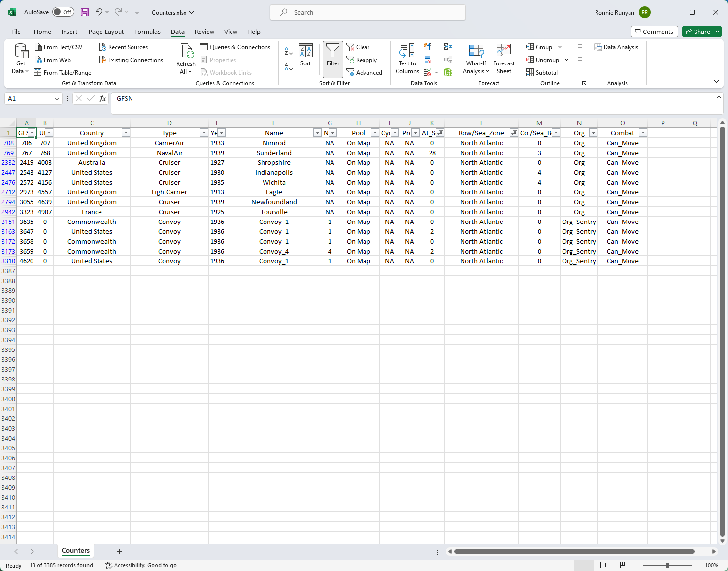
Task: Open Org column filter dropdown
Action: tap(593, 133)
